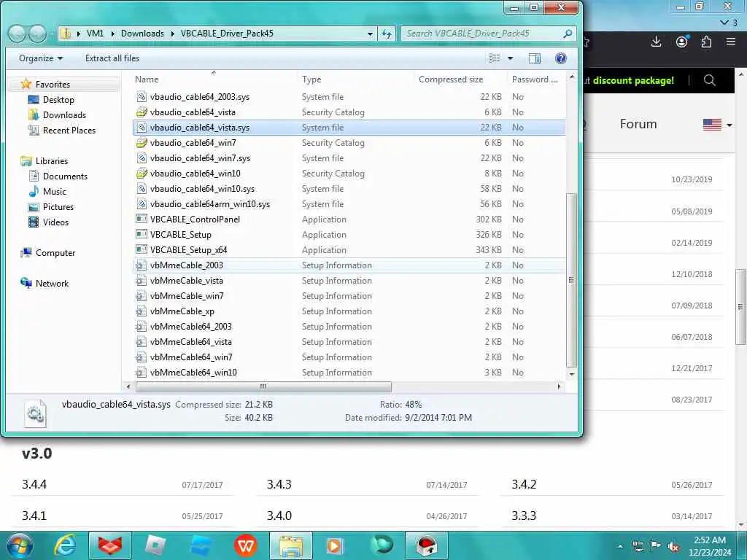Open Pictures library
Image resolution: width=747 pixels, height=560 pixels.
point(58,206)
